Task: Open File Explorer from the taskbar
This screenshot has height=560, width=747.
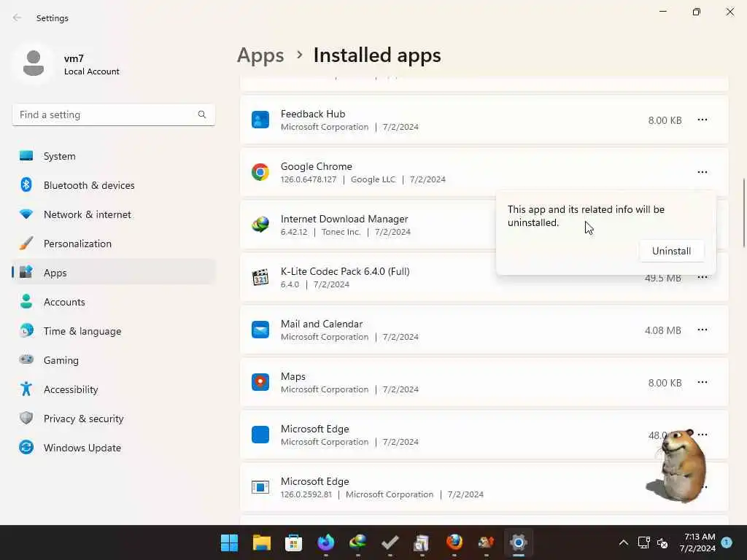Action: (262, 542)
